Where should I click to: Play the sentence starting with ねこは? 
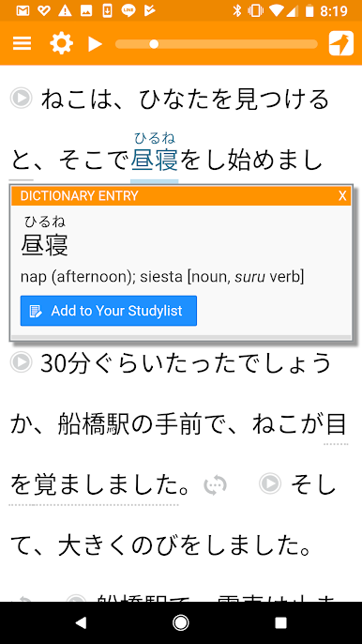[21, 99]
